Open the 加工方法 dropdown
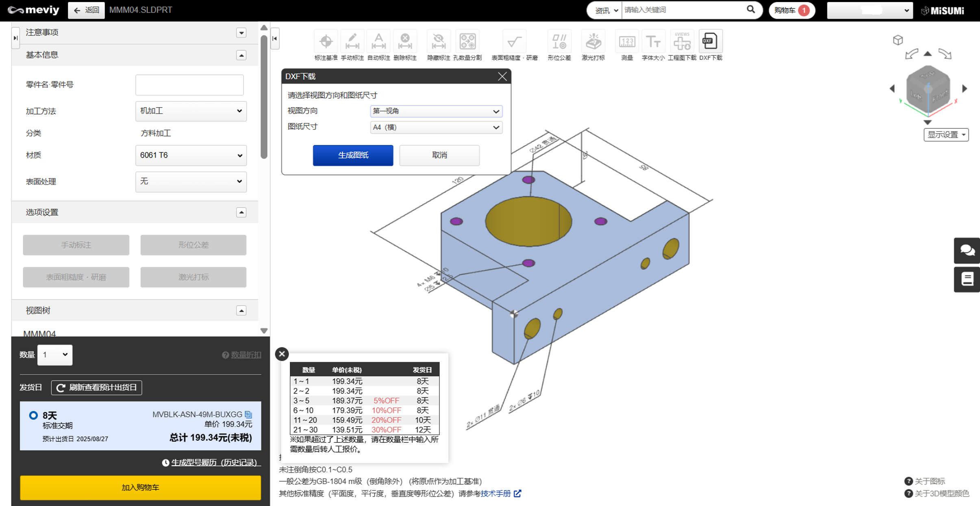This screenshot has width=980, height=506. click(x=191, y=111)
